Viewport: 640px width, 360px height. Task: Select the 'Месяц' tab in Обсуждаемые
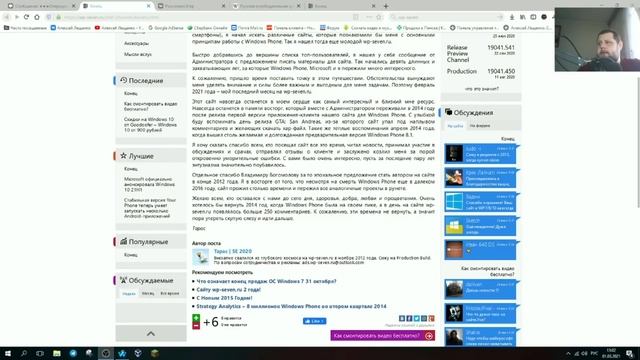pos(148,293)
